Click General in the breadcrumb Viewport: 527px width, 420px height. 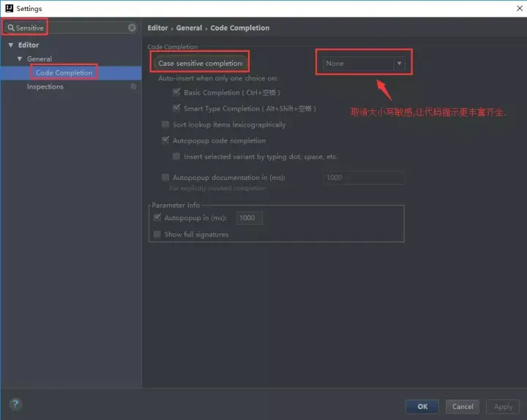[189, 28]
